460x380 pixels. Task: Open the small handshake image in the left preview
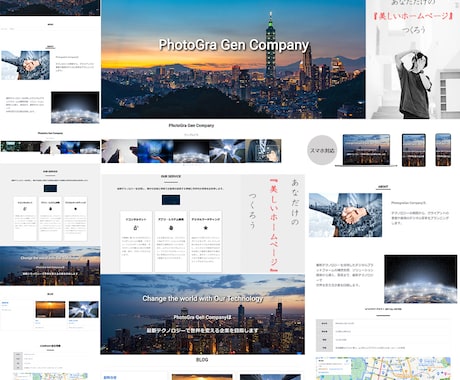click(25, 65)
